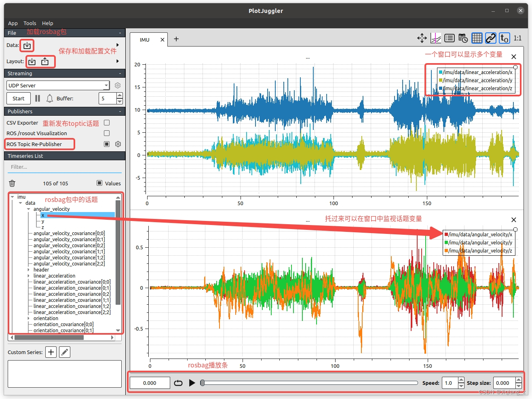This screenshot has width=532, height=399.
Task: Click the load data file icon
Action: tap(27, 45)
